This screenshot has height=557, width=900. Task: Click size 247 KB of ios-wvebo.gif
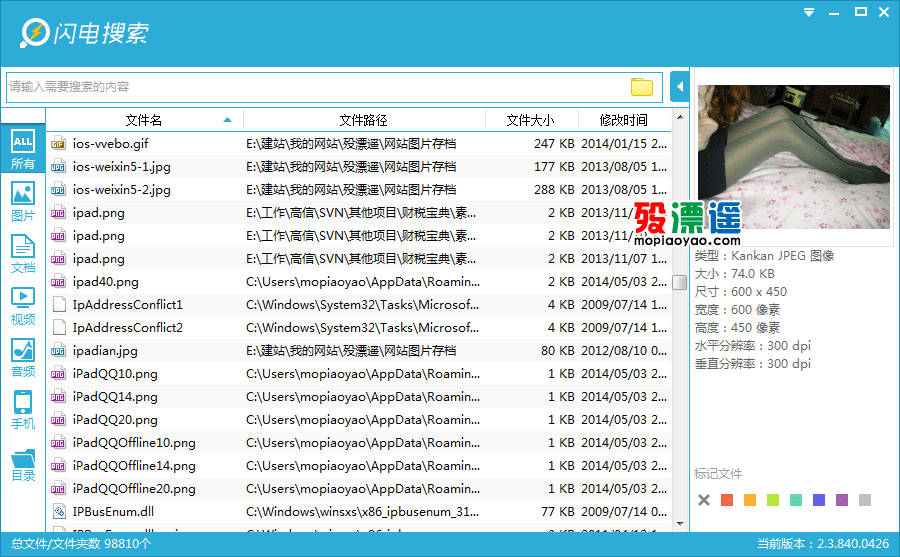(554, 144)
